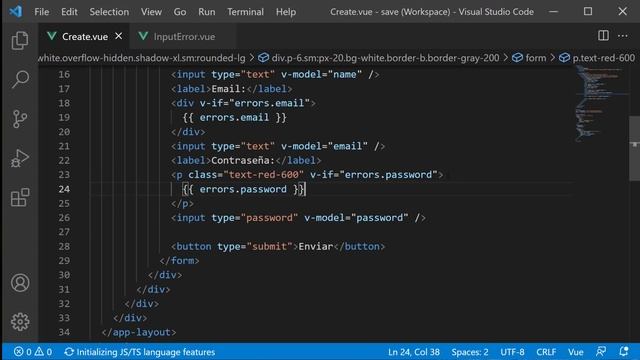Screen dimensions: 640x360
Task: Click the closing </app-layout> tag
Action: [x=139, y=332]
